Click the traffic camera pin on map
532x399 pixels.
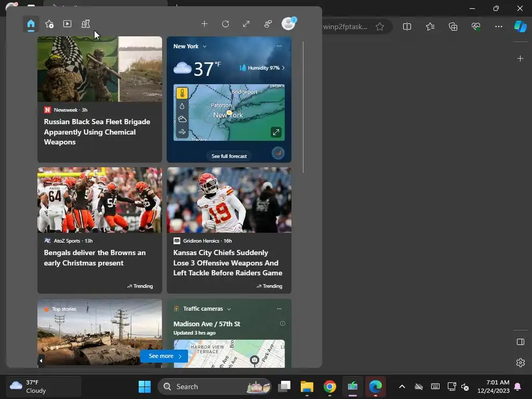[x=255, y=360]
